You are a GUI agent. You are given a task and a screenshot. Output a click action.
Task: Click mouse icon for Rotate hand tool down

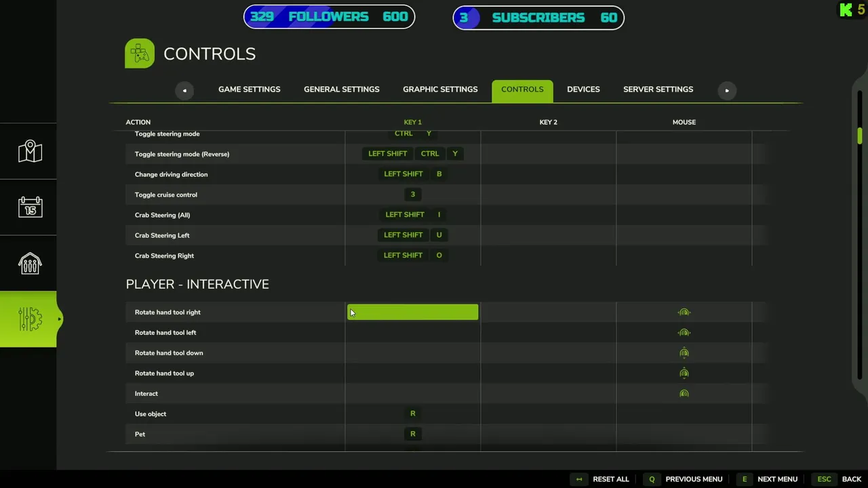pos(684,353)
